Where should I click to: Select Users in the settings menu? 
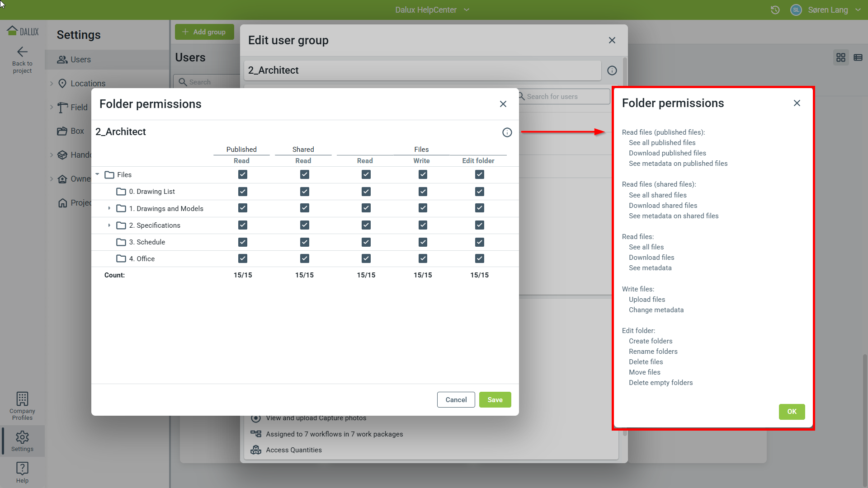click(80, 60)
